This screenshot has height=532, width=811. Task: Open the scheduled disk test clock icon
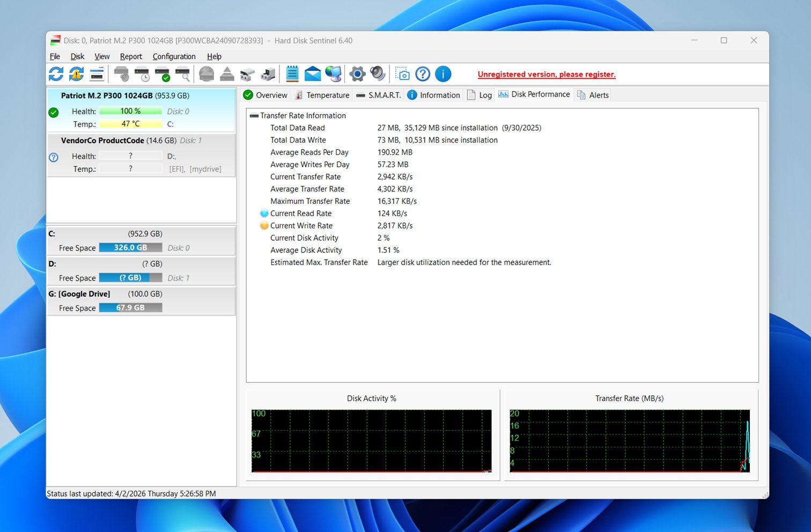141,74
